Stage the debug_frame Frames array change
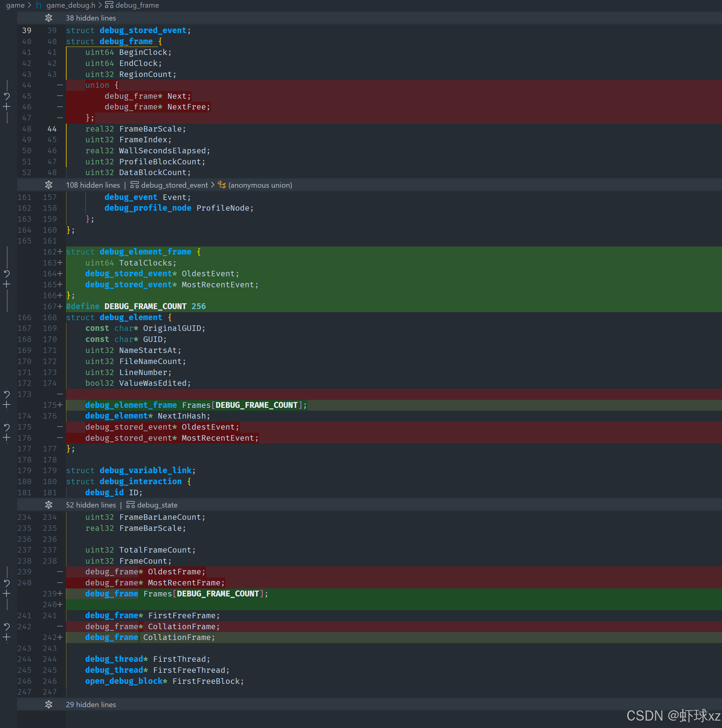The image size is (722, 728). tap(7, 594)
